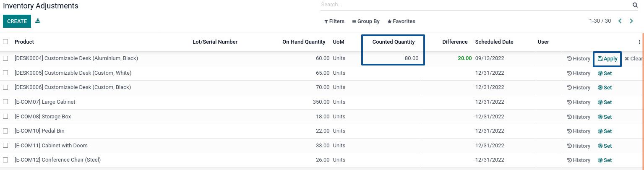Tick checkbox for Conference Chair (Steel)
The height and width of the screenshot is (170, 644).
coord(5,160)
